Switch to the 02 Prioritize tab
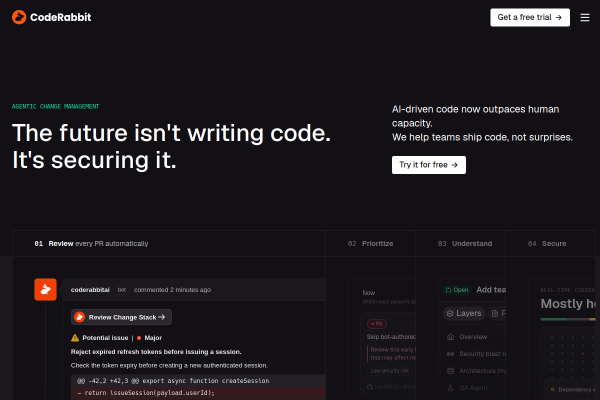The width and height of the screenshot is (600, 400). [370, 244]
